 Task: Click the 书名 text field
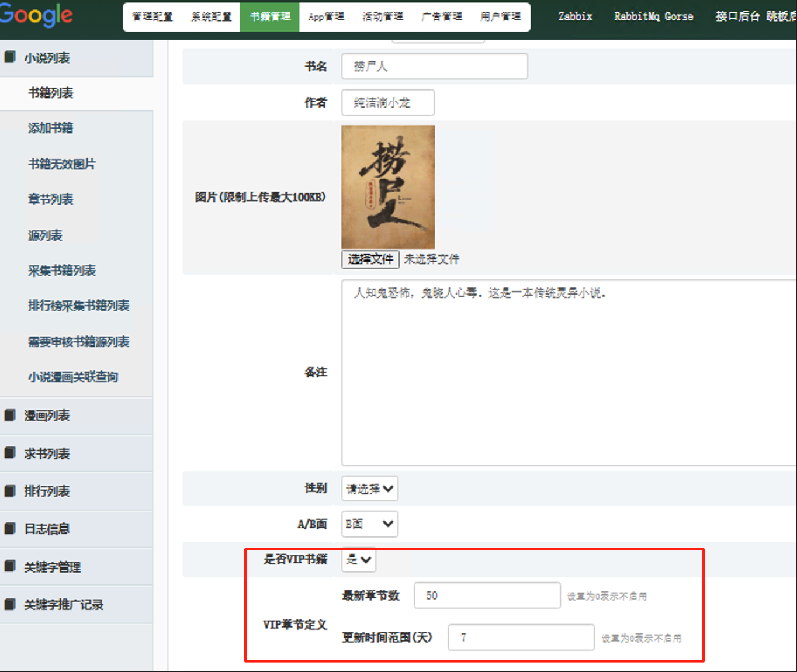point(434,66)
